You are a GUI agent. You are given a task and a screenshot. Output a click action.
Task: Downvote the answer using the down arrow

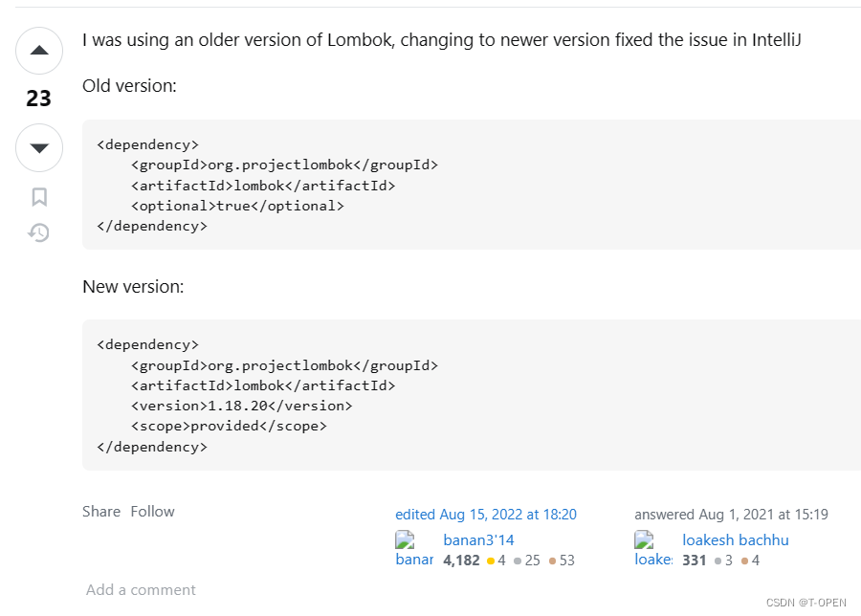point(39,147)
